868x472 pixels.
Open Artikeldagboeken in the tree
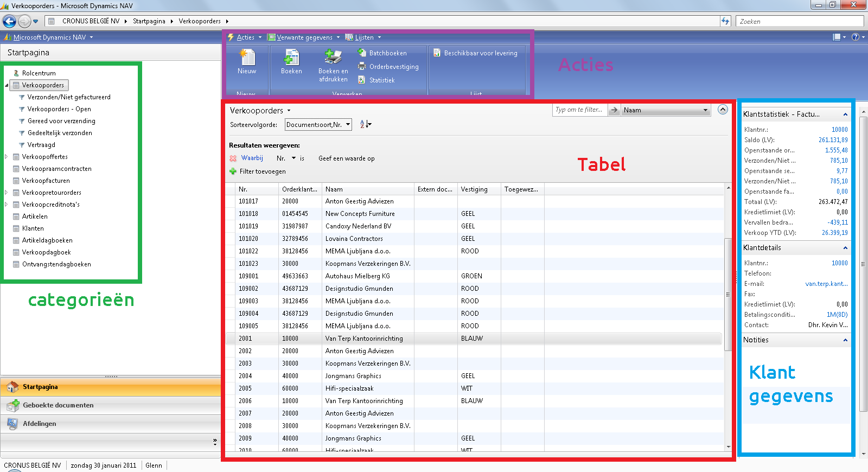click(x=47, y=240)
